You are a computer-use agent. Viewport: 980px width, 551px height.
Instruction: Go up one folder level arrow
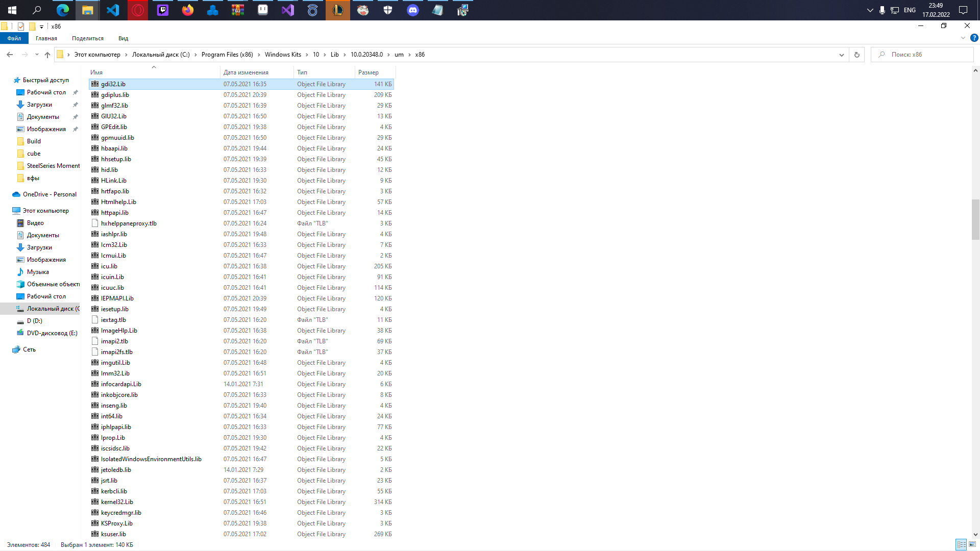coord(47,55)
